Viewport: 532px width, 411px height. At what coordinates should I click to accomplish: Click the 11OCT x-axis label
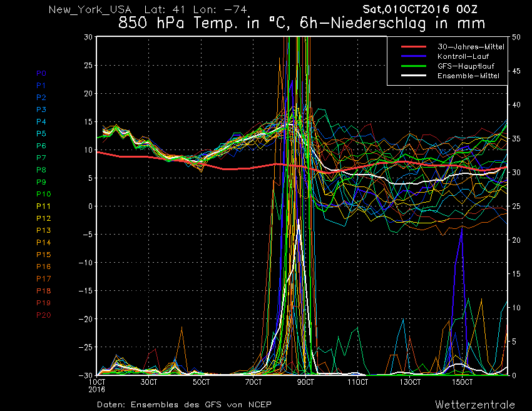pyautogui.click(x=357, y=382)
